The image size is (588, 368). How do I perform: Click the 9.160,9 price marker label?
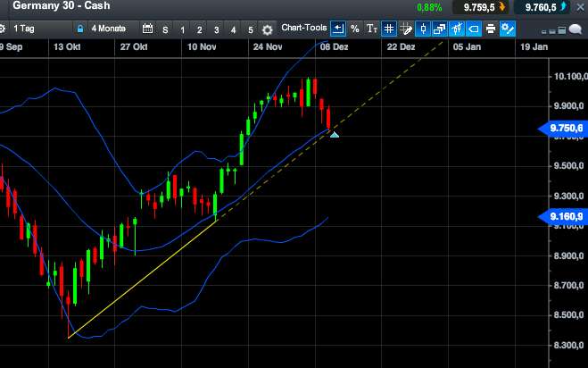pyautogui.click(x=563, y=217)
